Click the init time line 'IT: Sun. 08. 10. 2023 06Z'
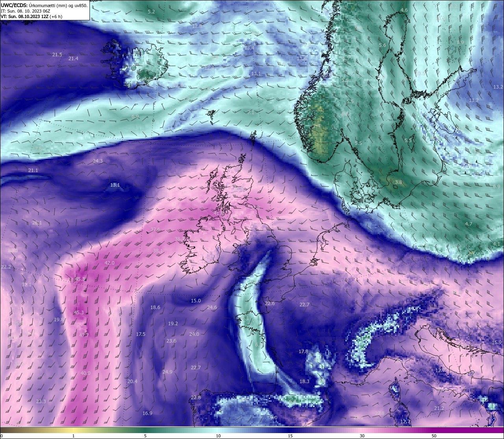 [25, 11]
